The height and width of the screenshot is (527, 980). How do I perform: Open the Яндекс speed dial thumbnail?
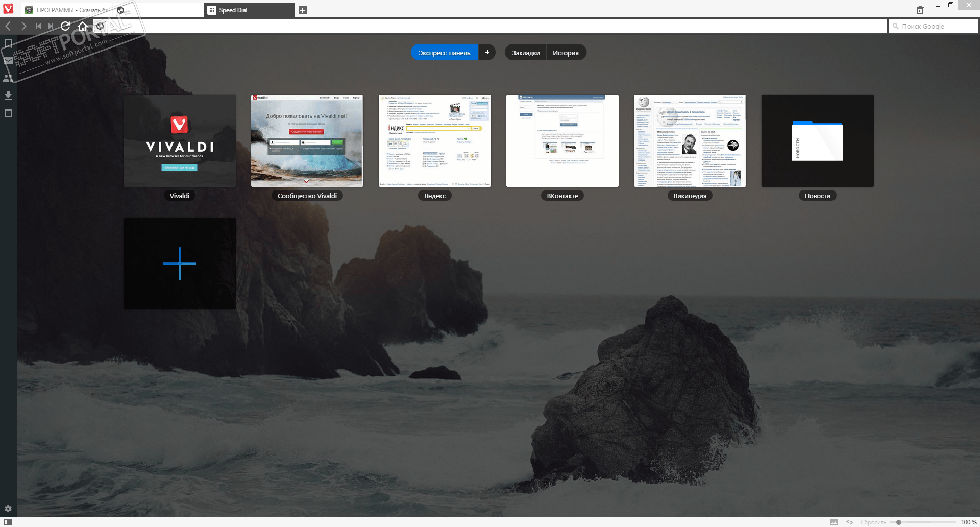click(435, 141)
